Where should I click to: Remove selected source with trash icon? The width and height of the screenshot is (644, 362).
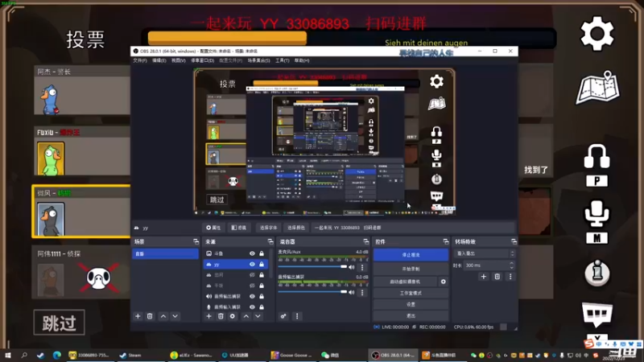221,316
